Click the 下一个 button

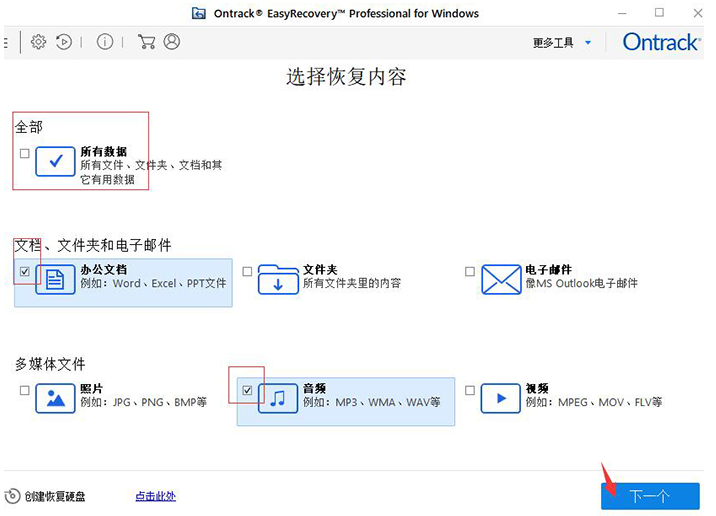[650, 496]
